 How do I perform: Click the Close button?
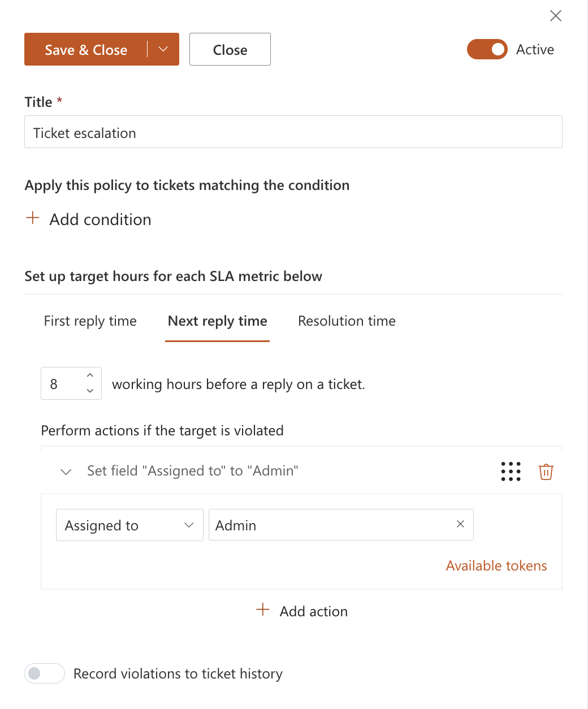click(x=230, y=50)
